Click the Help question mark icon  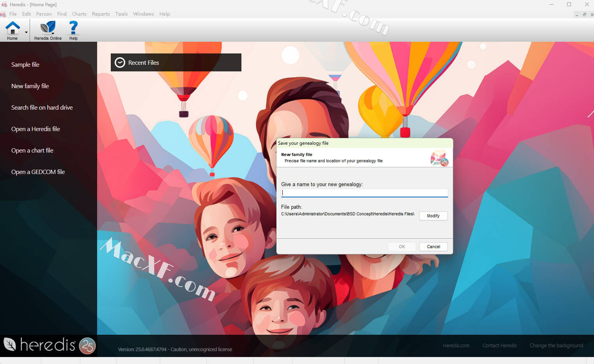(73, 29)
